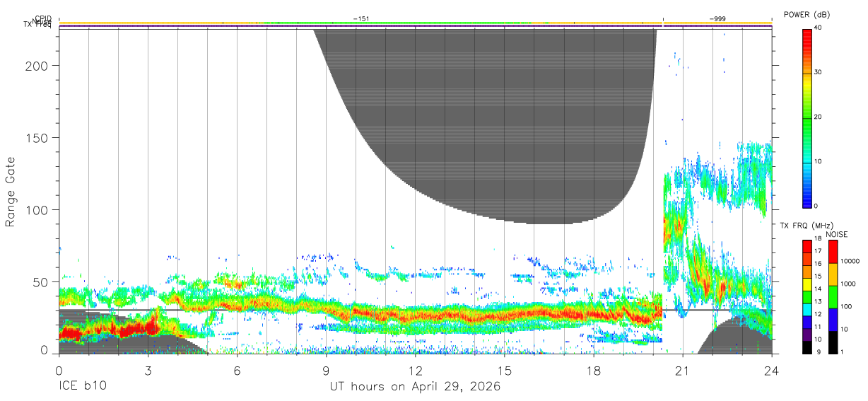Image resolution: width=868 pixels, height=401 pixels.
Task: Click the '24' UT hour tick label
Action: pos(771,371)
